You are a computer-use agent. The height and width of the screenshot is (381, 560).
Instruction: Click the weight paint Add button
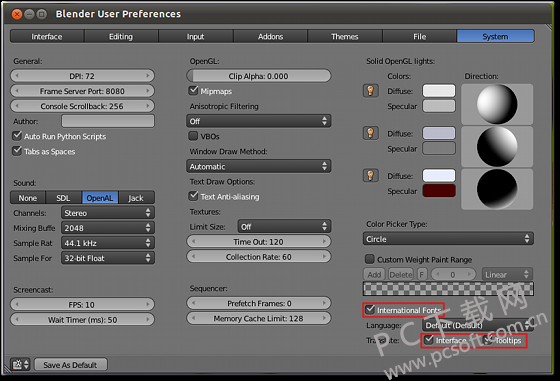click(x=374, y=274)
